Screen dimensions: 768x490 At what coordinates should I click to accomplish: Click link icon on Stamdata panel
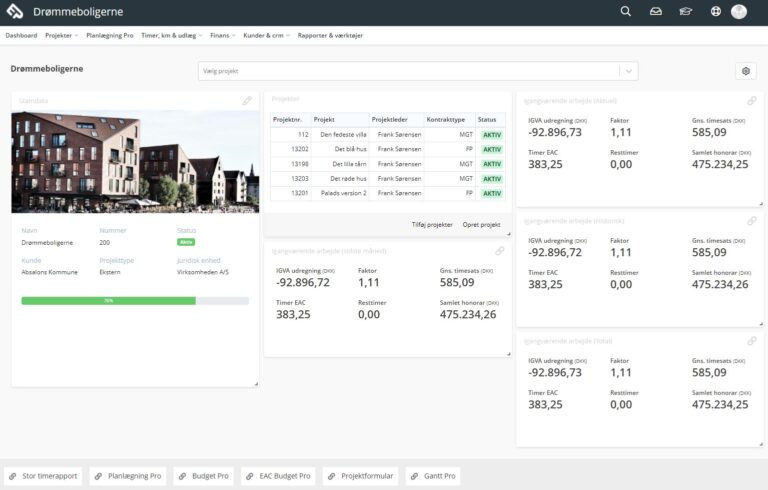247,101
